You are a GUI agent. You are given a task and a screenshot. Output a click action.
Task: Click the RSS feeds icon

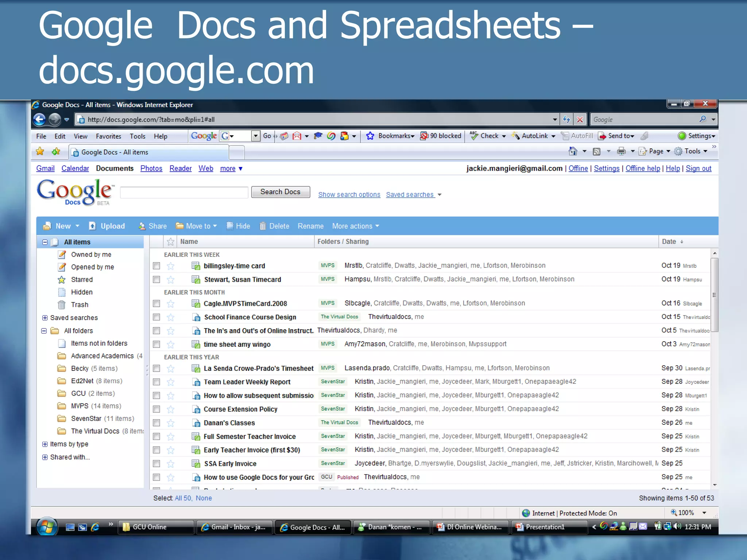(597, 151)
